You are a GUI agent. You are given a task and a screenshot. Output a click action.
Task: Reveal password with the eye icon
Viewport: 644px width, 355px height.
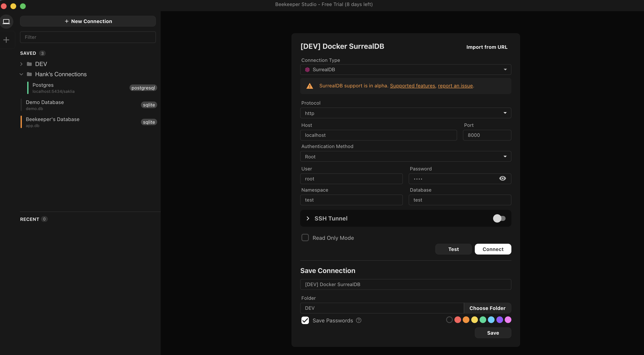[x=502, y=179]
